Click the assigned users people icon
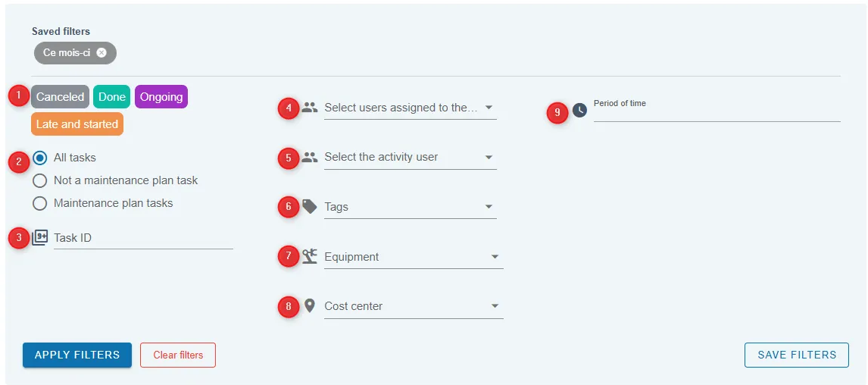Image resolution: width=868 pixels, height=385 pixels. 310,108
